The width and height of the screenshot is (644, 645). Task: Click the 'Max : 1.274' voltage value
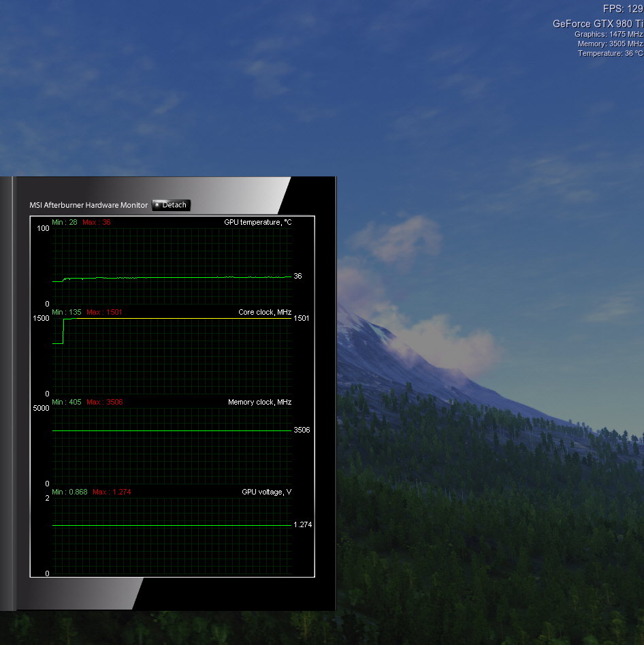112,492
